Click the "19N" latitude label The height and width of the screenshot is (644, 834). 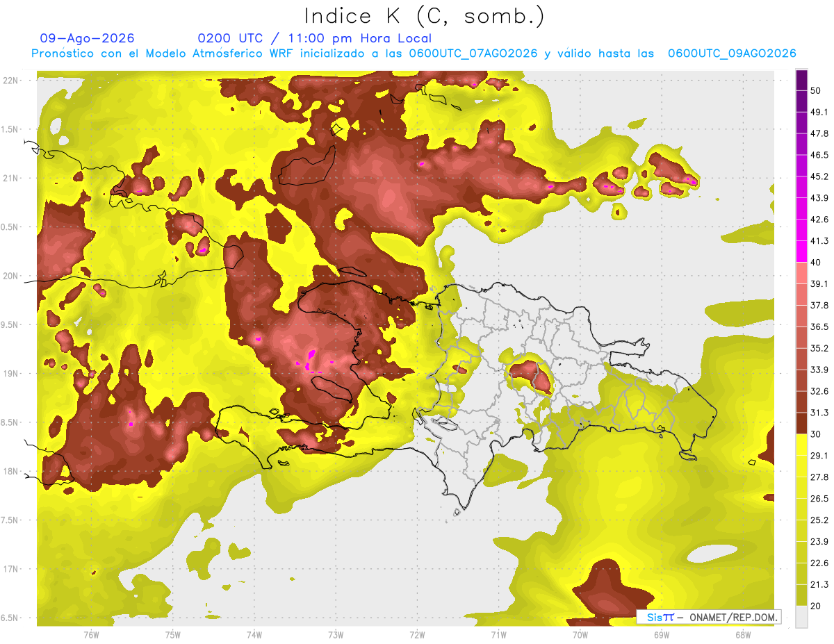[x=11, y=374]
